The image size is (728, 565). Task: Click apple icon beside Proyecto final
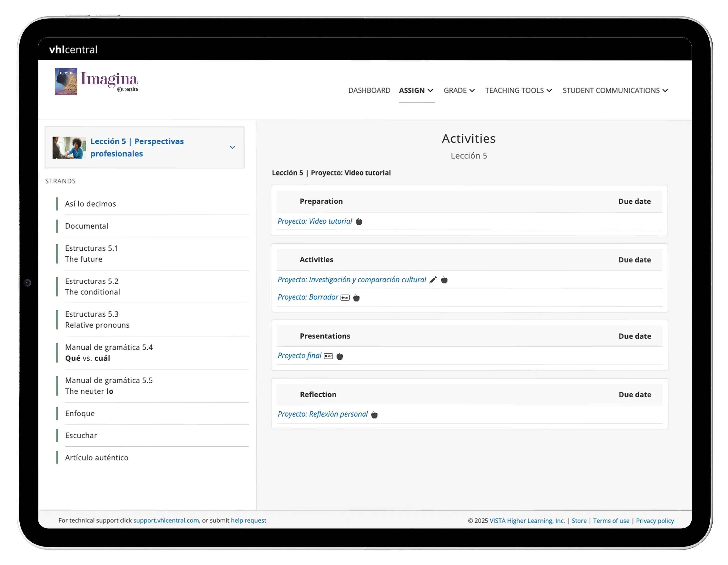point(339,356)
